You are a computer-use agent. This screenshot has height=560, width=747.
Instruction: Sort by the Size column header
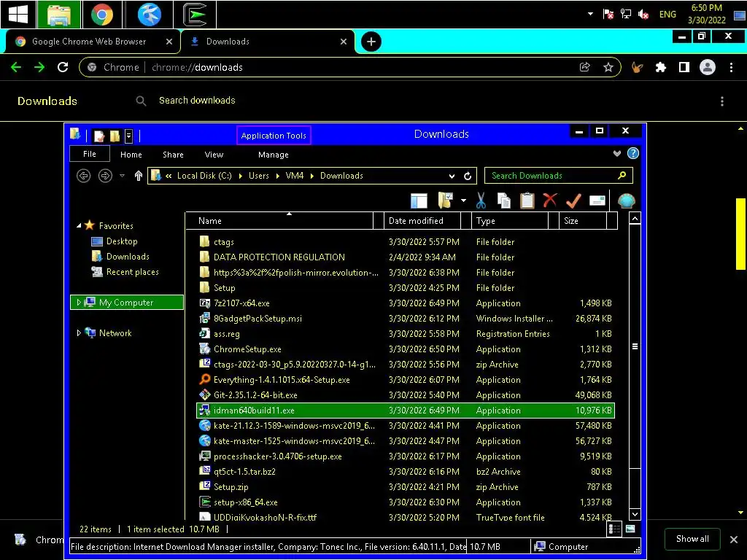[583, 221]
